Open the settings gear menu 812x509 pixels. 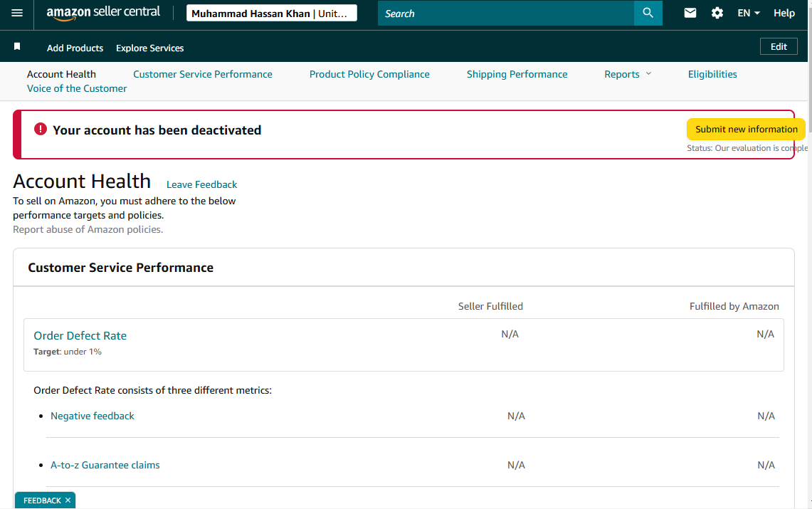(717, 13)
